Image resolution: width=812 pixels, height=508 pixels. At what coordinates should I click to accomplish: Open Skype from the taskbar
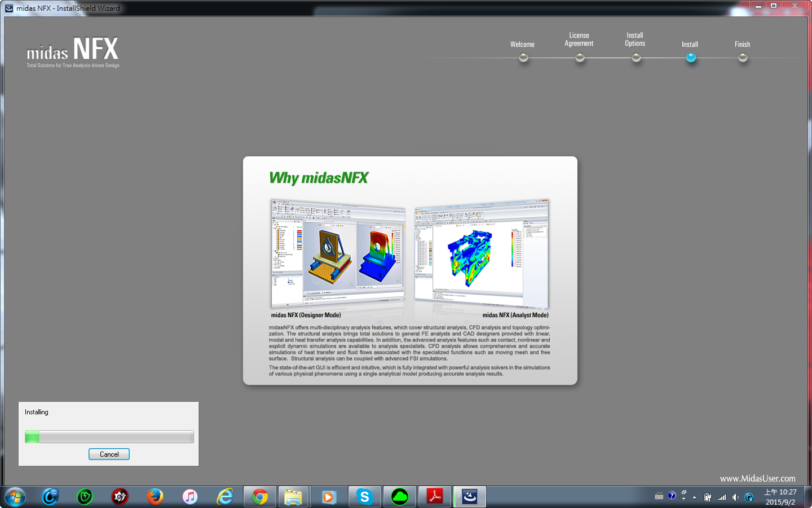coord(364,497)
